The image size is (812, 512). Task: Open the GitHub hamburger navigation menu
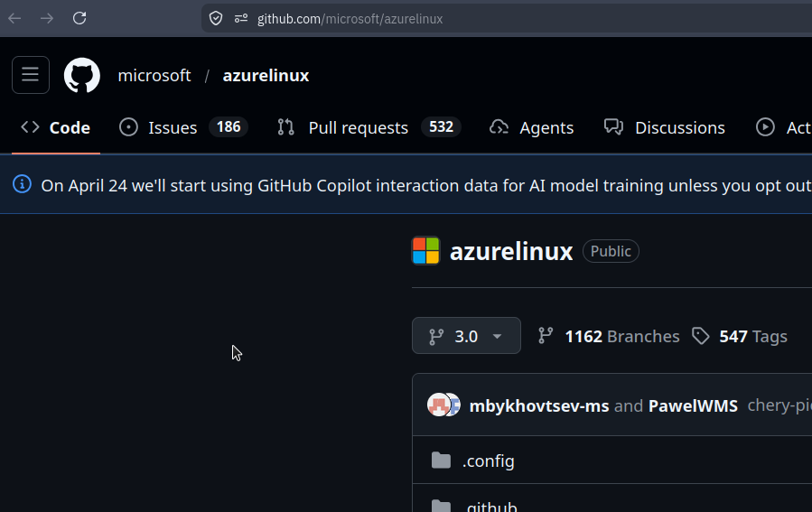pos(31,75)
